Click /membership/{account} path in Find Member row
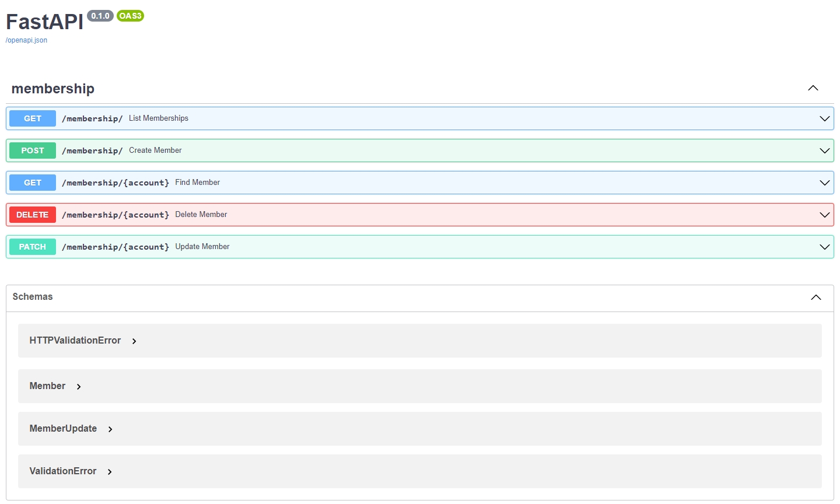The height and width of the screenshot is (504, 840). [116, 183]
